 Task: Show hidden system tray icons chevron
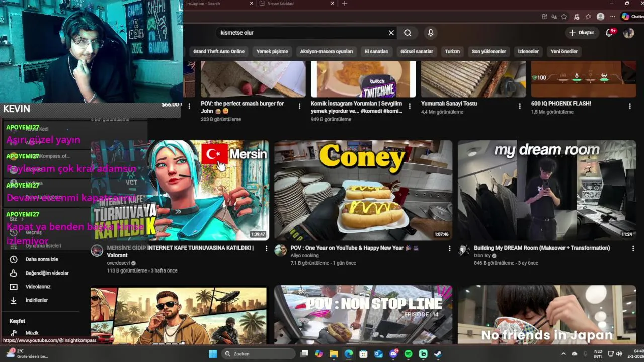563,354
